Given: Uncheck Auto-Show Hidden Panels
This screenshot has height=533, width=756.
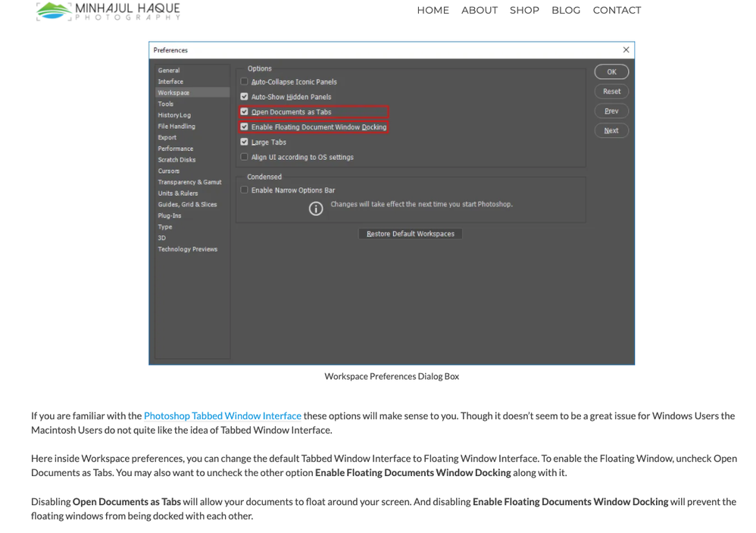Looking at the screenshot, I should point(245,96).
